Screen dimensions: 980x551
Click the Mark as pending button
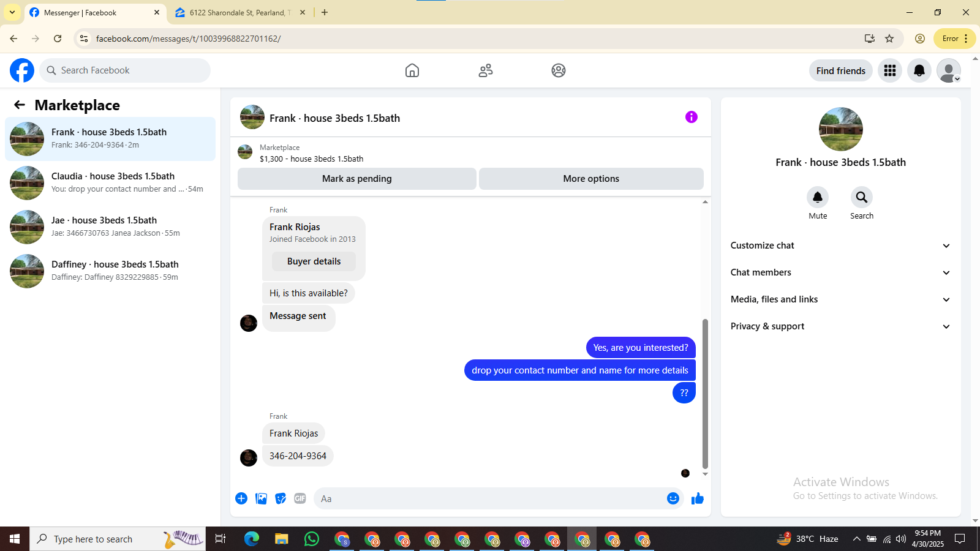357,179
